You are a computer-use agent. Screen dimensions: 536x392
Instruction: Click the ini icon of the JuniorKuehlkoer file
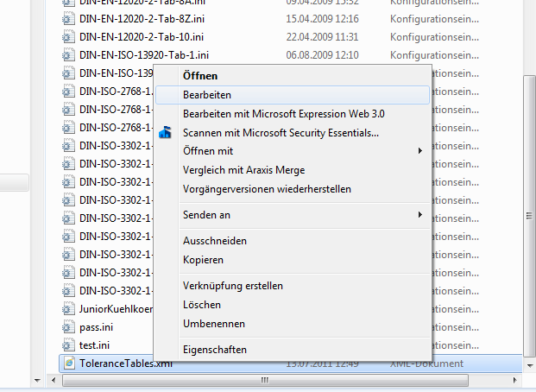pos(68,309)
